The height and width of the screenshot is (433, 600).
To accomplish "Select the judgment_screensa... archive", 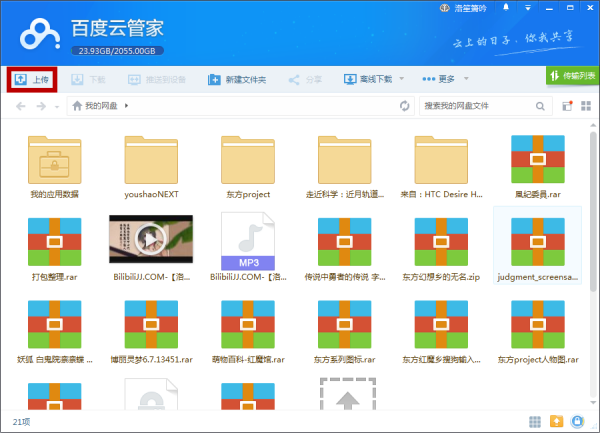I will pyautogui.click(x=538, y=245).
